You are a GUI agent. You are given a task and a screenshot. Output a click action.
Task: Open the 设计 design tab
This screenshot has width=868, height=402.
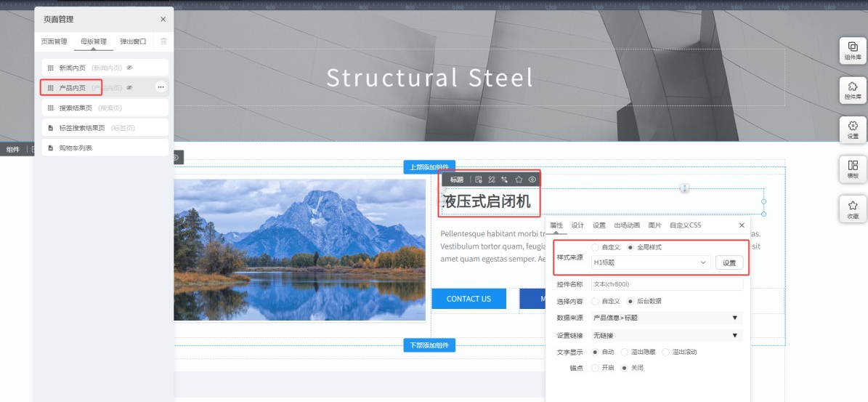578,225
